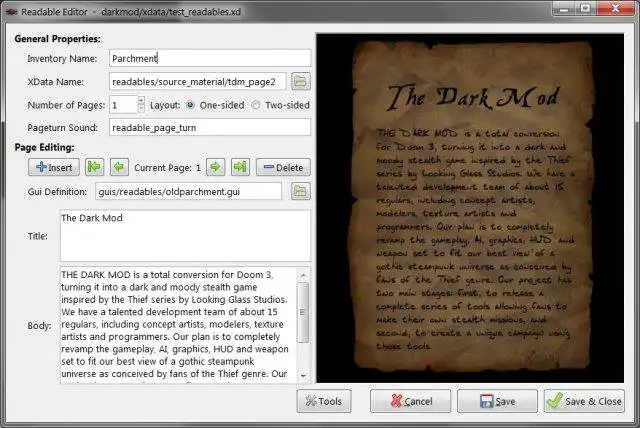The width and height of the screenshot is (640, 428).
Task: Decrease the number of pages
Action: [x=141, y=109]
